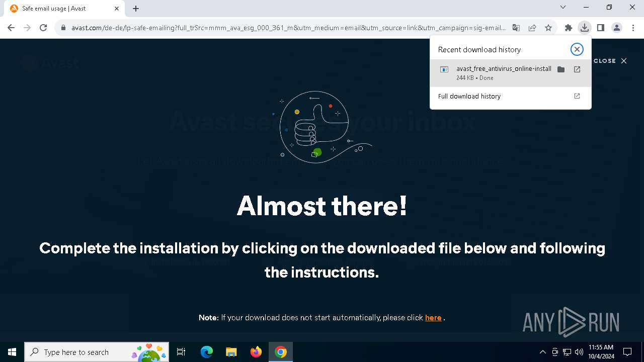Launch Firefox from taskbar

point(256,352)
